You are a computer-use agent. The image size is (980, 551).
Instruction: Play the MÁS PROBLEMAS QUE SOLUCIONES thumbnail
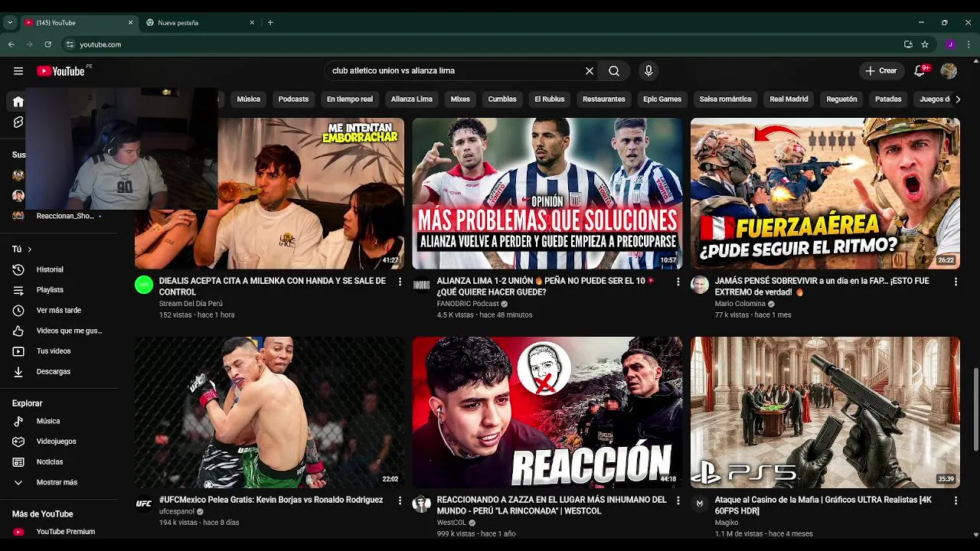click(547, 194)
